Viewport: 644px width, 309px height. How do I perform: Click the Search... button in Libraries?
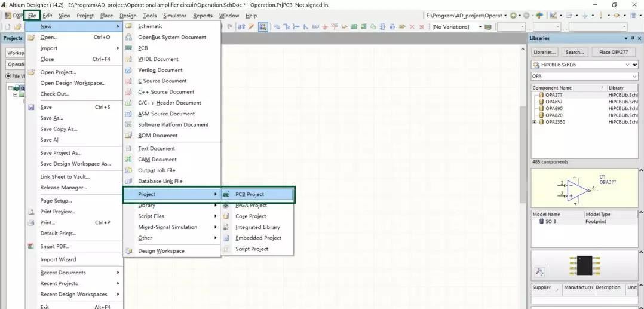click(x=574, y=52)
